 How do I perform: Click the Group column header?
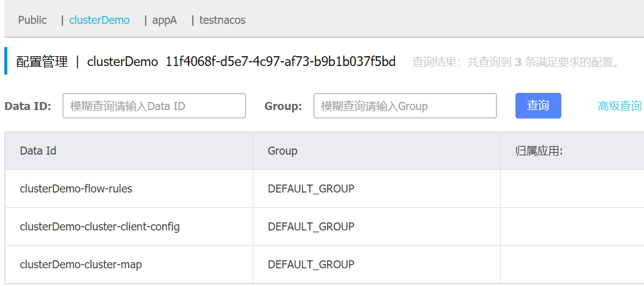[x=282, y=150]
